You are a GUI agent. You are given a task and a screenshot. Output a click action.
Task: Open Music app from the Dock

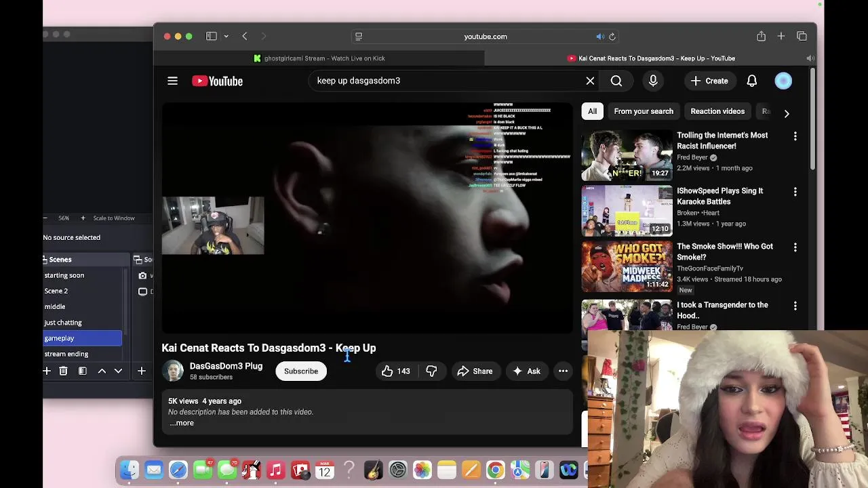[x=275, y=470]
